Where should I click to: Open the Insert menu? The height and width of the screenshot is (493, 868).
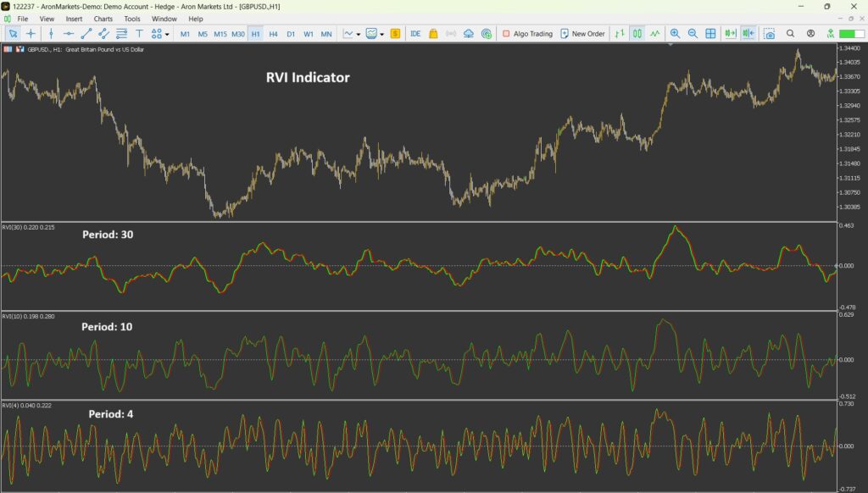[74, 19]
